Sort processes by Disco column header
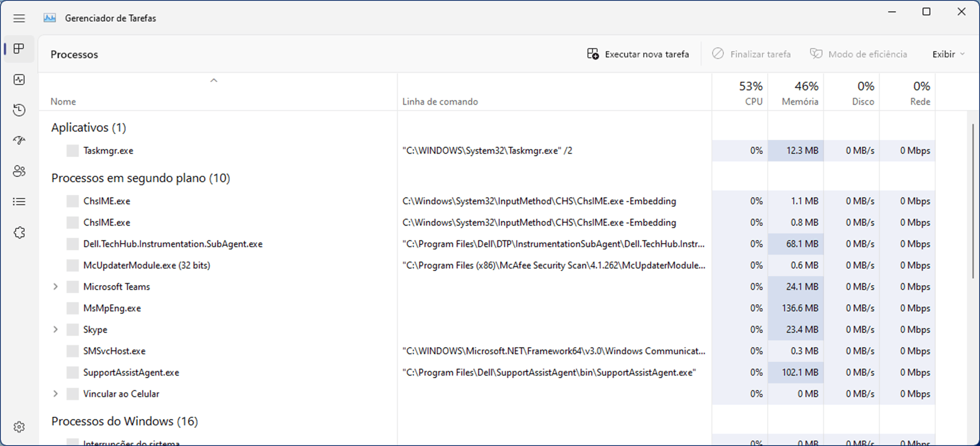Screen dimensions: 980x446 [x=852, y=93]
